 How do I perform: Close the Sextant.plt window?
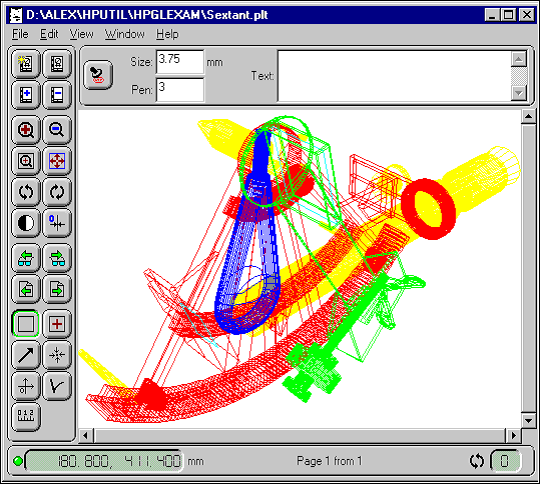point(527,15)
